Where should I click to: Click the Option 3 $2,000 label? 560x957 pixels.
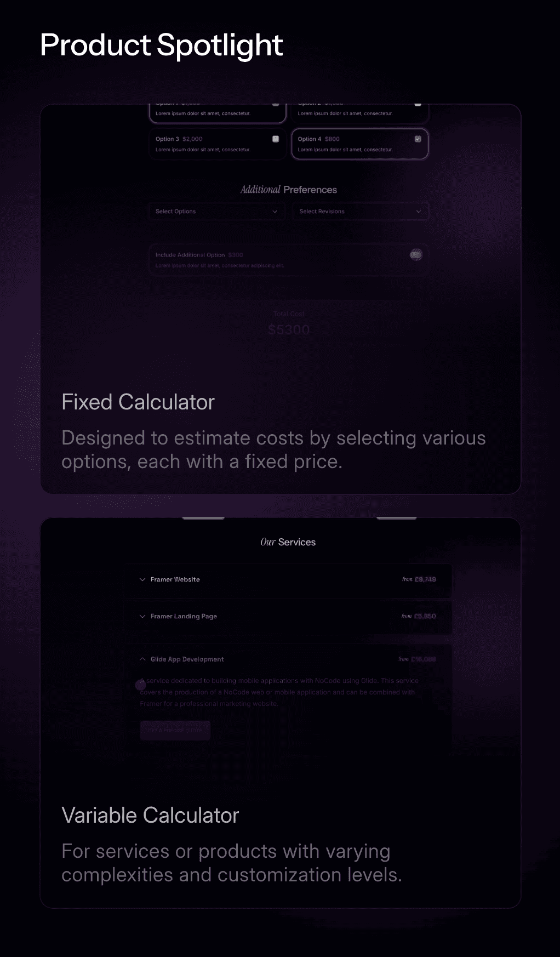179,139
